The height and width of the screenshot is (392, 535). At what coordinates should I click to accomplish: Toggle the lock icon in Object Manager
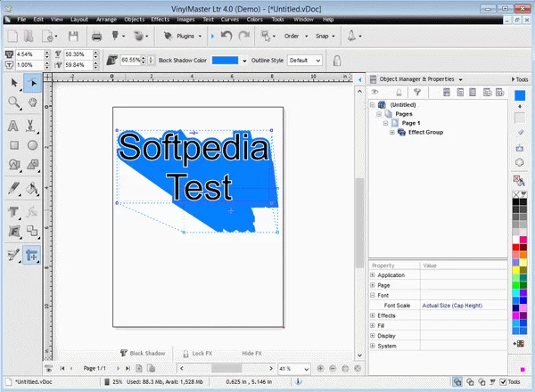(x=397, y=92)
